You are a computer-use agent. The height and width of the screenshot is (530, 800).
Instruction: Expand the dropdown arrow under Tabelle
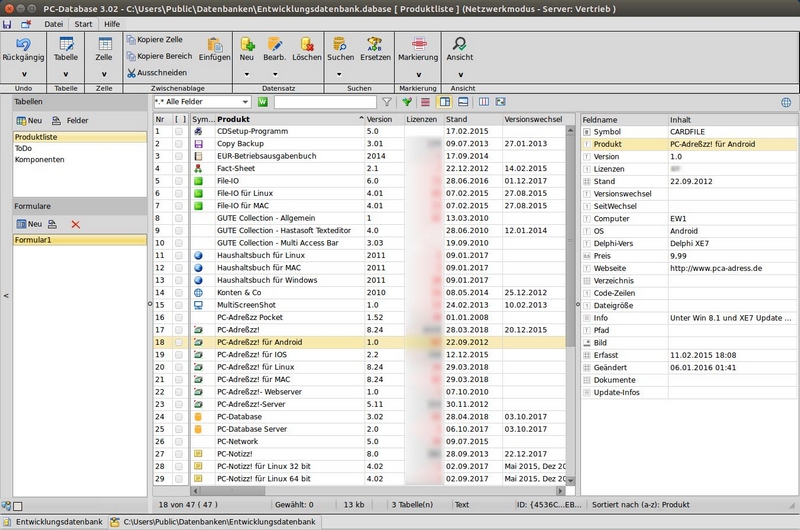[66, 74]
